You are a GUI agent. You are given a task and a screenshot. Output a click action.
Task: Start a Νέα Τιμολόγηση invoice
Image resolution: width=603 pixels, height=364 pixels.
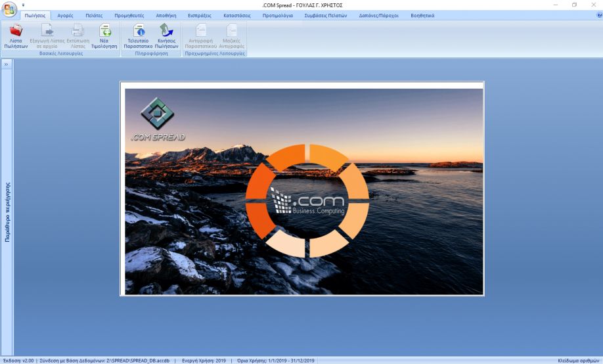pos(104,36)
